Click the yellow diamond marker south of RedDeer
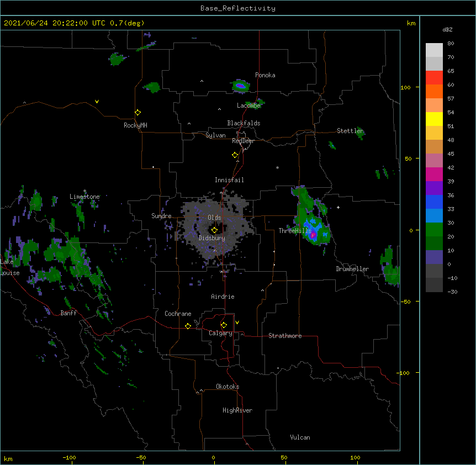The height and width of the screenshot is (465, 476). point(235,155)
